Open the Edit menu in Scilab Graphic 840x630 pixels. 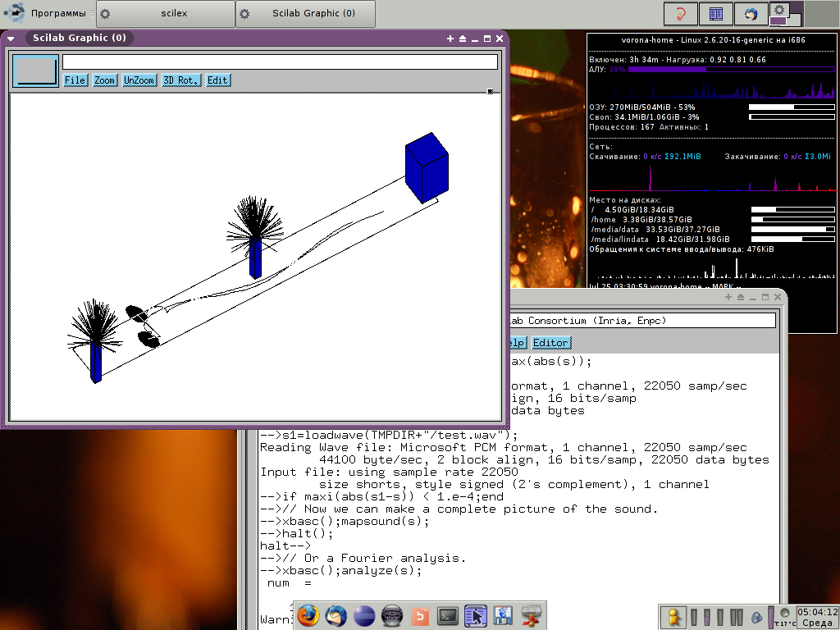217,80
